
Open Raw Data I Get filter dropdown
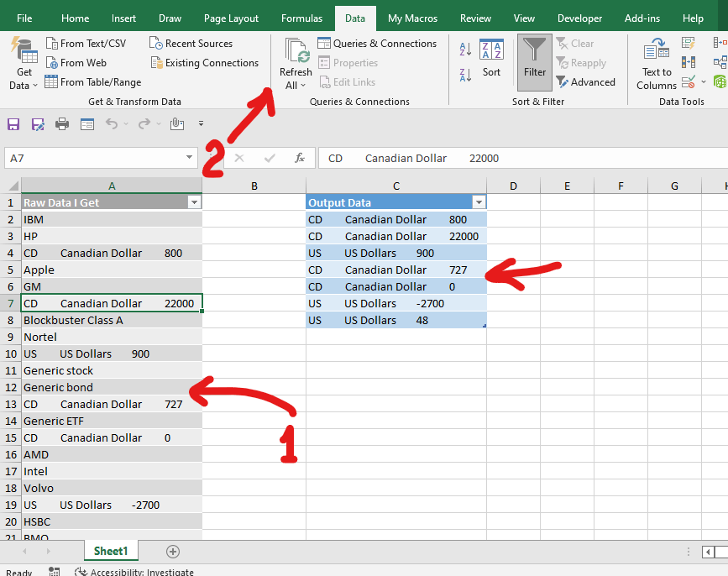194,202
